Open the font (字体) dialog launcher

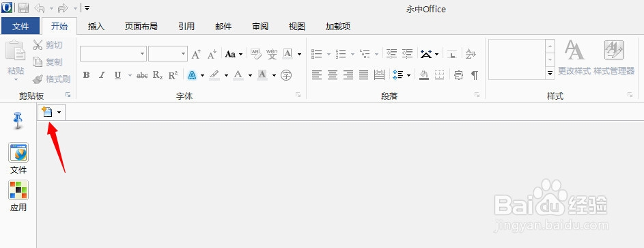pyautogui.click(x=298, y=95)
